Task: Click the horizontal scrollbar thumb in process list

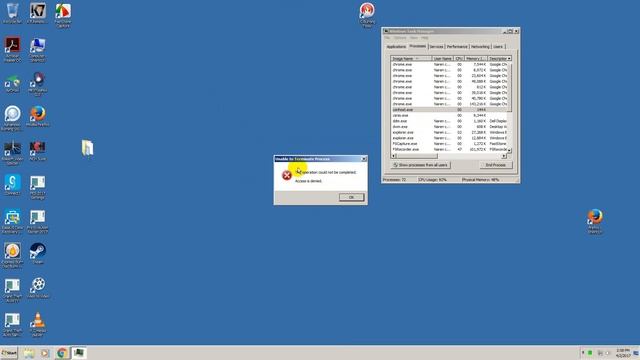Action: click(x=417, y=156)
